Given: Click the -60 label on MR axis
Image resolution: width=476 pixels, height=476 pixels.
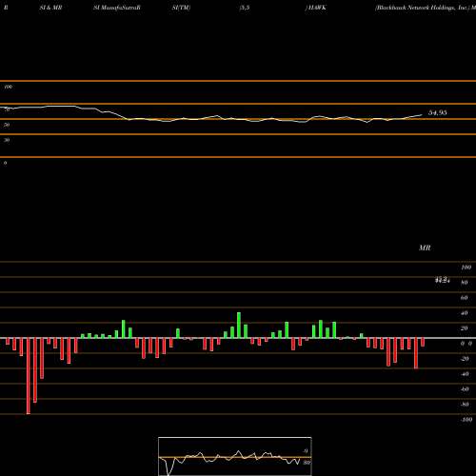Looking at the screenshot, I should click(465, 389).
